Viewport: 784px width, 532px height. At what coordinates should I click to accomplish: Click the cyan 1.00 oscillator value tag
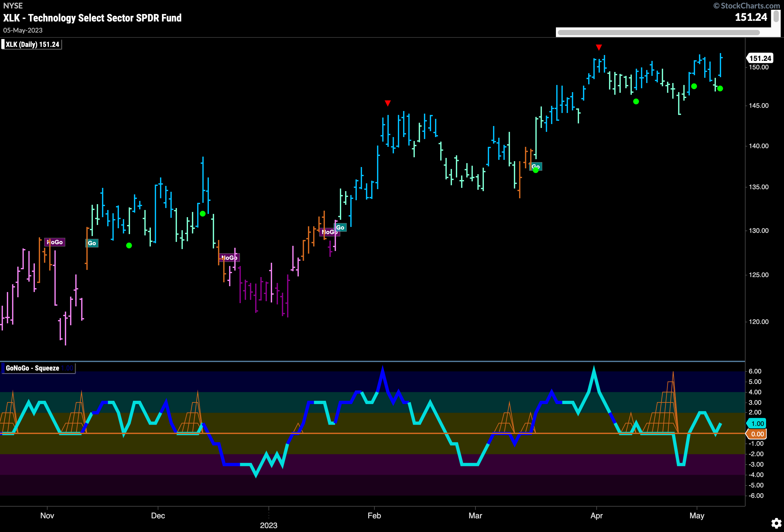point(757,424)
